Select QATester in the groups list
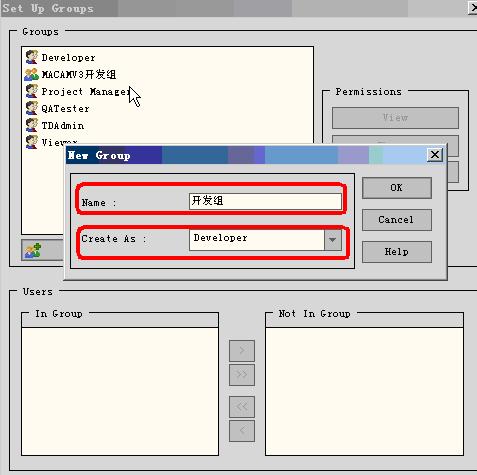 (65, 109)
